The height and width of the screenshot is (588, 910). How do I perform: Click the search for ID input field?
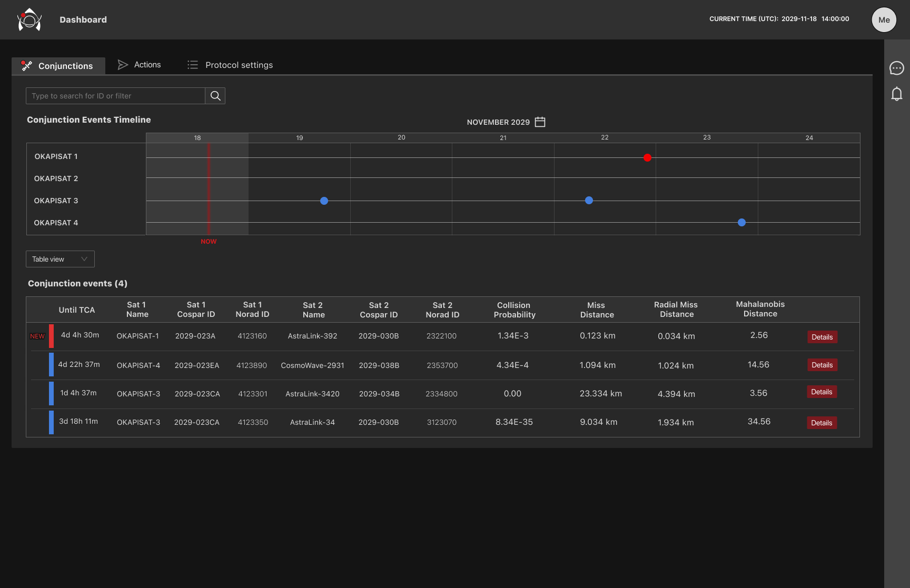[115, 96]
